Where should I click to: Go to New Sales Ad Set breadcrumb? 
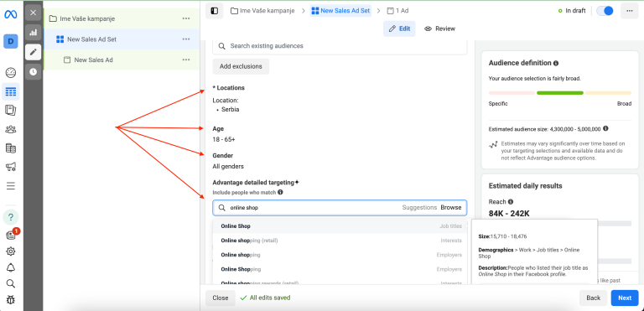point(341,11)
